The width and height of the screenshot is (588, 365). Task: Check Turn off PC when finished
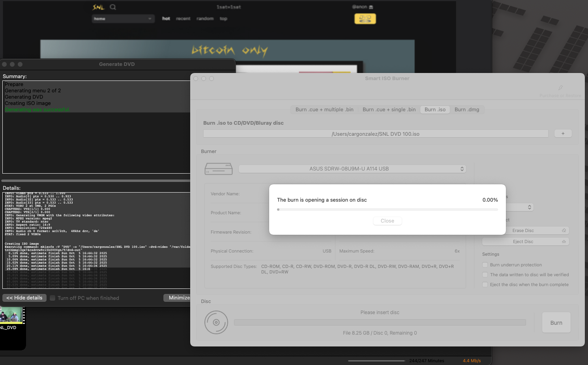tap(52, 298)
